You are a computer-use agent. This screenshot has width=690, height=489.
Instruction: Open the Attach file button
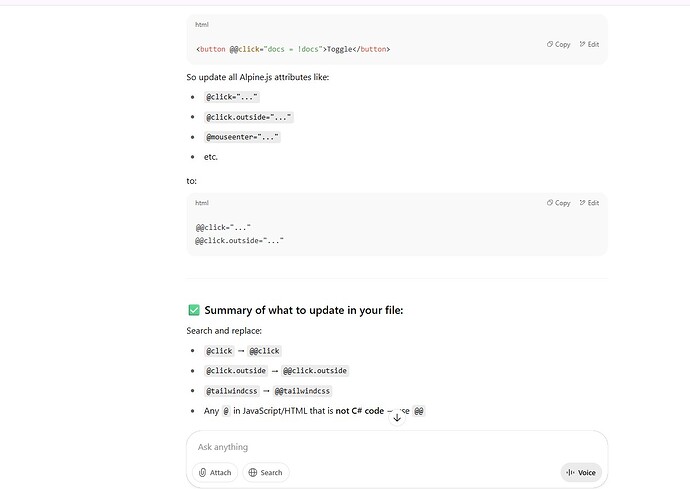coord(215,472)
